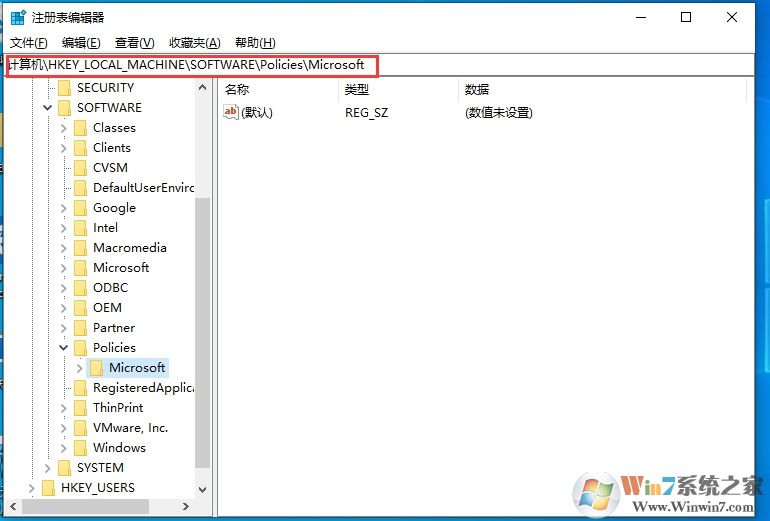The image size is (770, 521).
Task: Expand the ThinPrint key arrow
Action: 63,408
